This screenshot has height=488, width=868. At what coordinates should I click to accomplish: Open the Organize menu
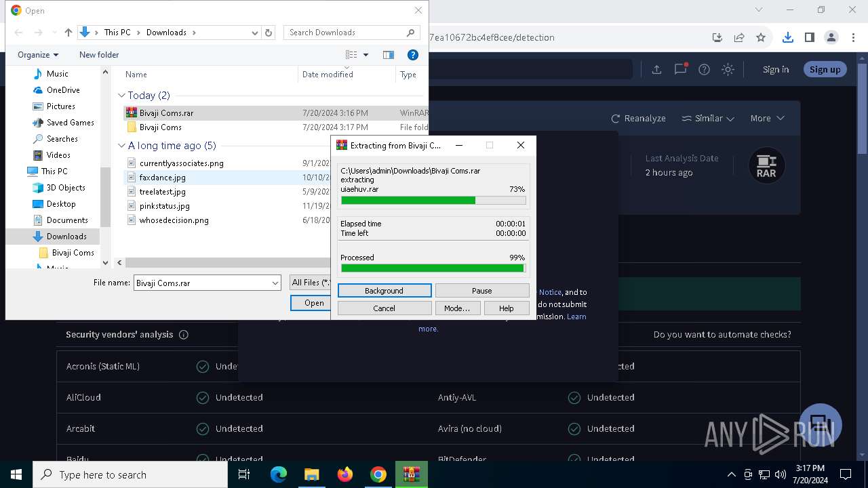[38, 55]
